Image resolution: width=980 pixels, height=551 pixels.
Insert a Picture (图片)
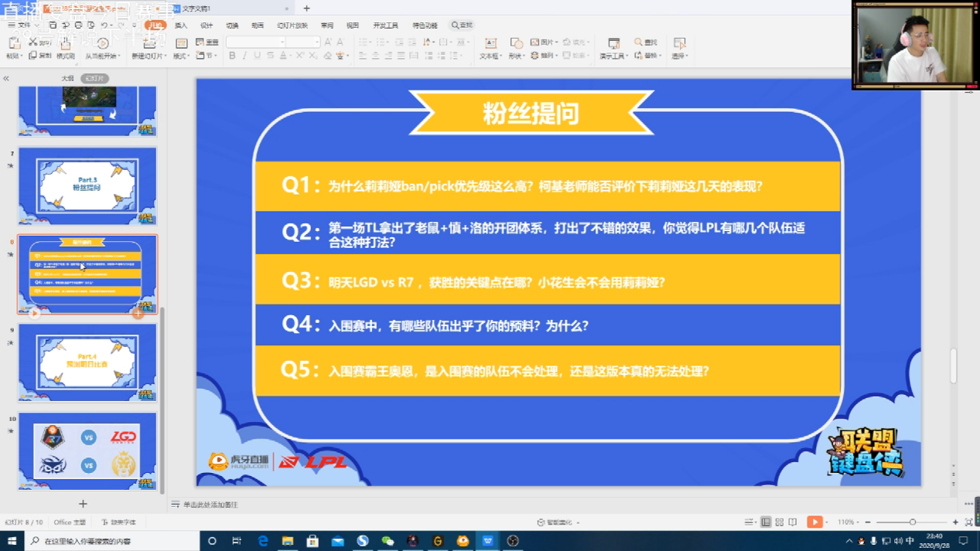click(543, 42)
